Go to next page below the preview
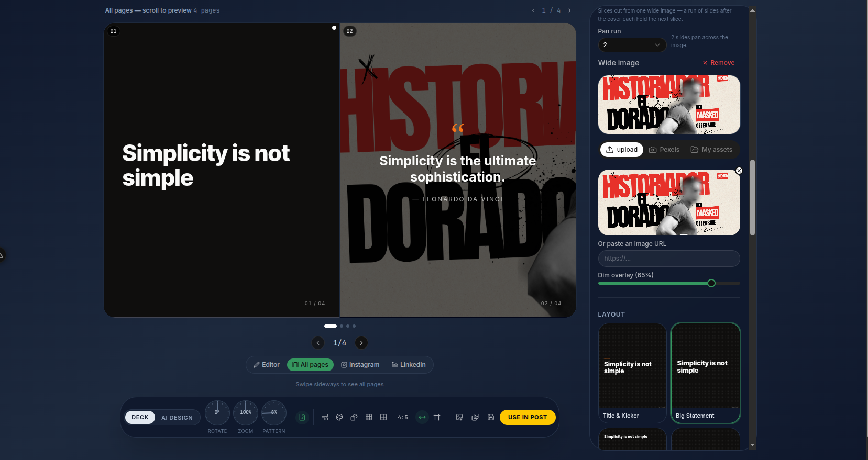Screen dimensions: 868x460 coord(361,343)
